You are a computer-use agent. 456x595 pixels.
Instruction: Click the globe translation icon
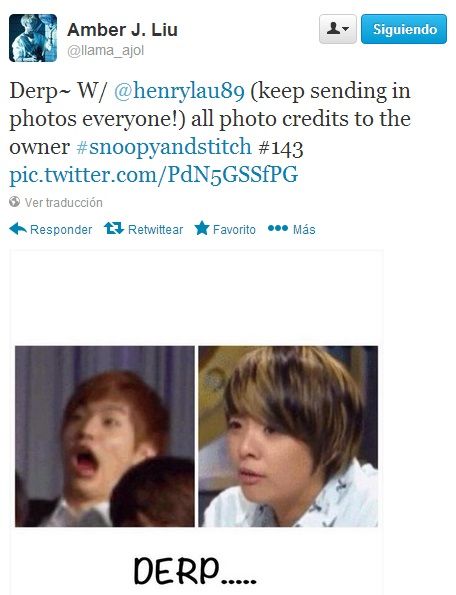click(x=14, y=202)
